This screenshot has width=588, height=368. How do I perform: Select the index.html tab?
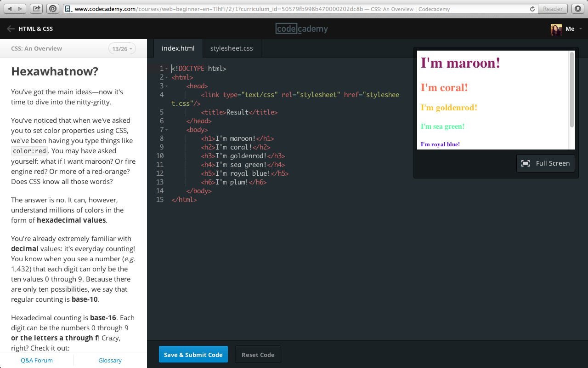click(x=178, y=48)
